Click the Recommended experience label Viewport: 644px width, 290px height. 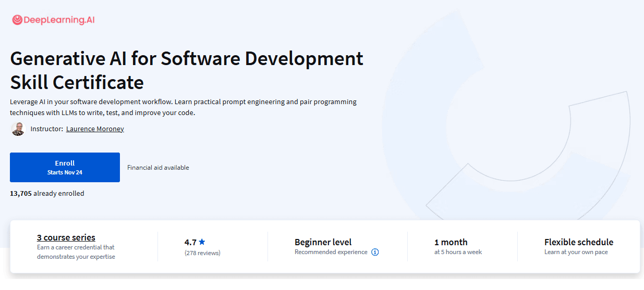tap(331, 252)
